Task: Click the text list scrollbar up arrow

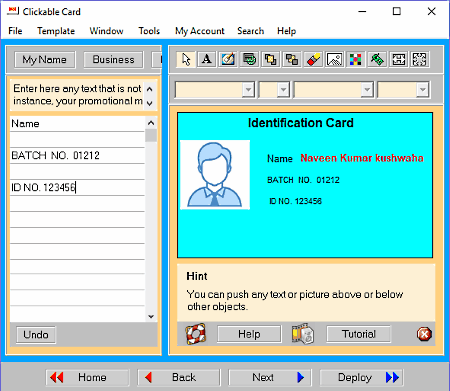Action: [x=151, y=123]
